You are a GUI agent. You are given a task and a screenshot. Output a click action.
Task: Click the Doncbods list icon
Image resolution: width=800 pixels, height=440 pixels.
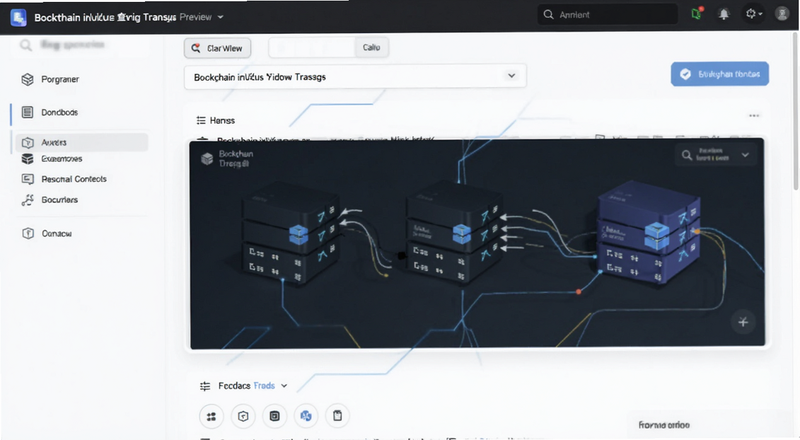click(28, 112)
